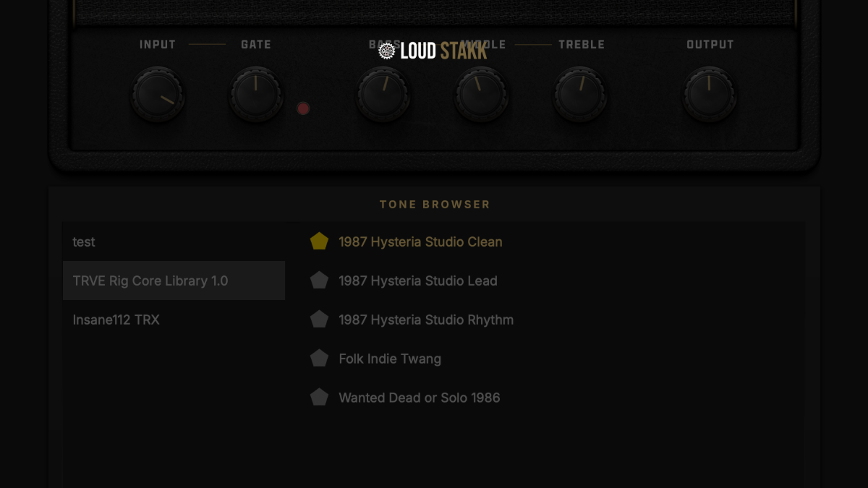Image resolution: width=868 pixels, height=488 pixels.
Task: Click the INPUT knob
Action: click(x=158, y=95)
